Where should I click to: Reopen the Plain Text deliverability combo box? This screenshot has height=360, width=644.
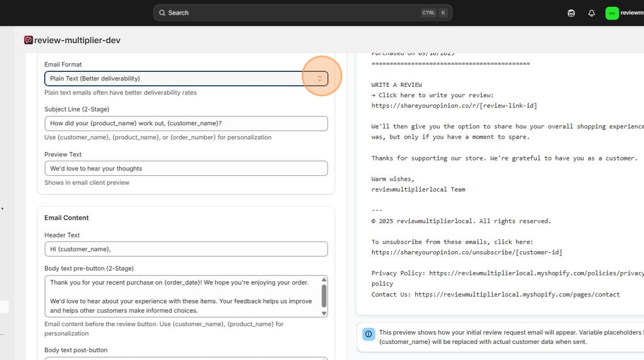(x=186, y=78)
